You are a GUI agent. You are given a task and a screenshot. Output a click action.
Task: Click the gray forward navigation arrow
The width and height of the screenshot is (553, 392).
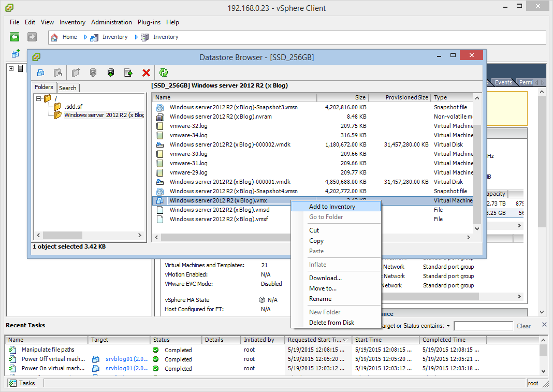[x=32, y=37]
